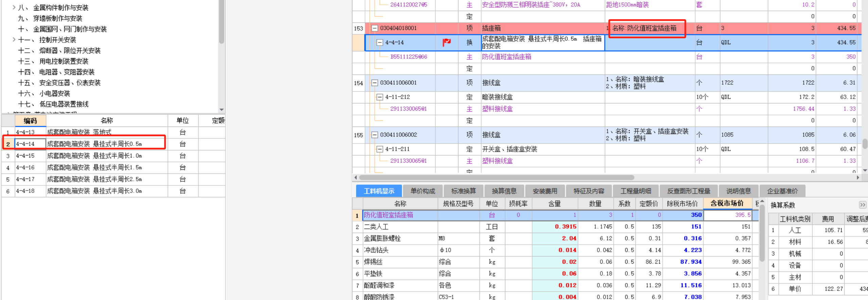Click right arrow of horizontal scrollbar
This screenshot has width=868, height=300.
(858, 178)
